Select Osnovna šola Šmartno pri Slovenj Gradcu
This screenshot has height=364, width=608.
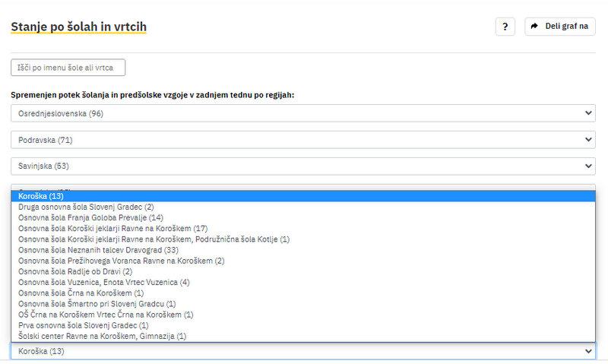(x=97, y=303)
